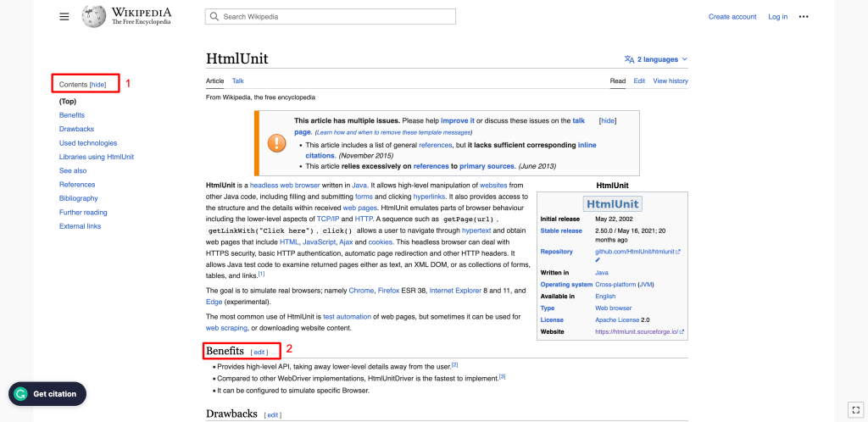
Task: Open the three-dot personal tools menu
Action: [804, 17]
